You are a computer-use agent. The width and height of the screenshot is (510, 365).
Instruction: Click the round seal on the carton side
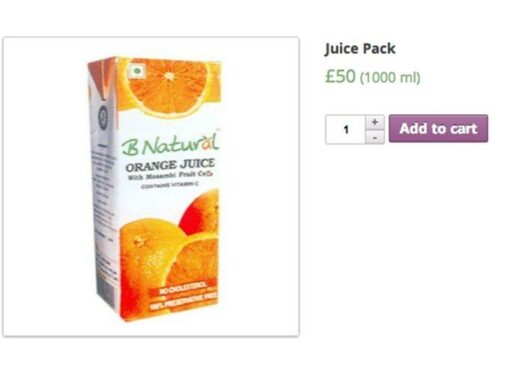103,117
